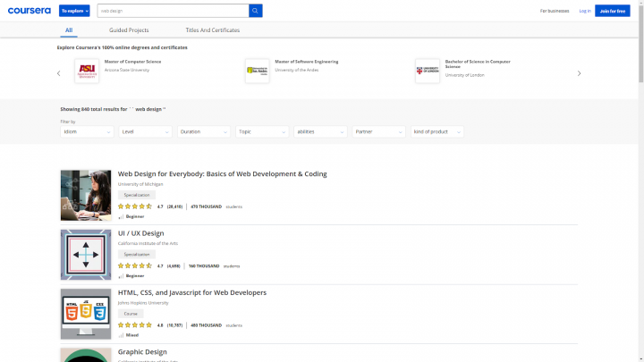Viewport: 644px width, 362px height.
Task: Click the Log in link
Action: click(x=585, y=11)
